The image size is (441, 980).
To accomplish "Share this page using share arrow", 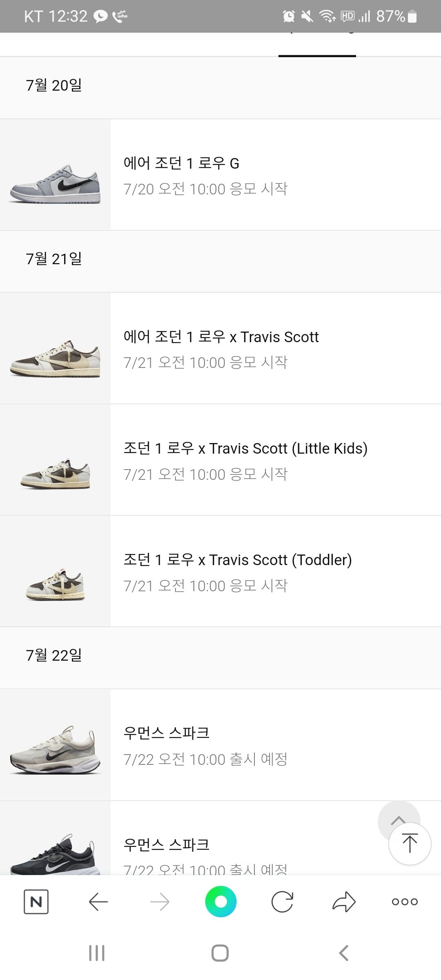I will [344, 902].
